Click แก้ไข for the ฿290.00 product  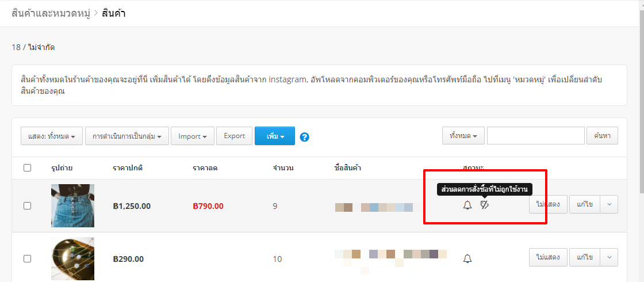(584, 257)
